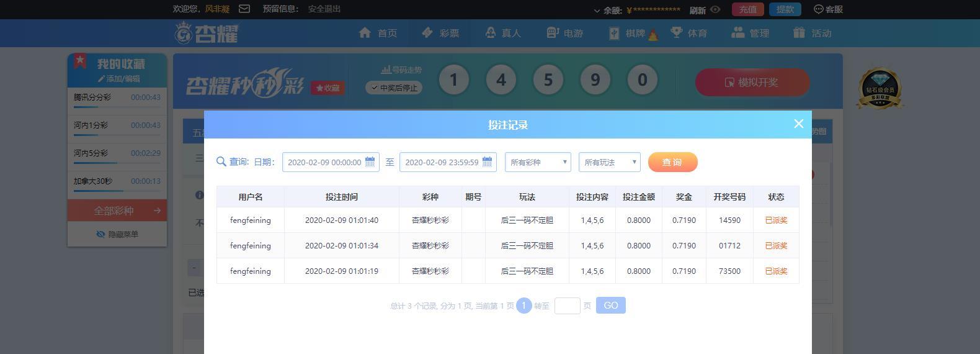
Task: Click the orange 查询 search button
Action: click(673, 162)
